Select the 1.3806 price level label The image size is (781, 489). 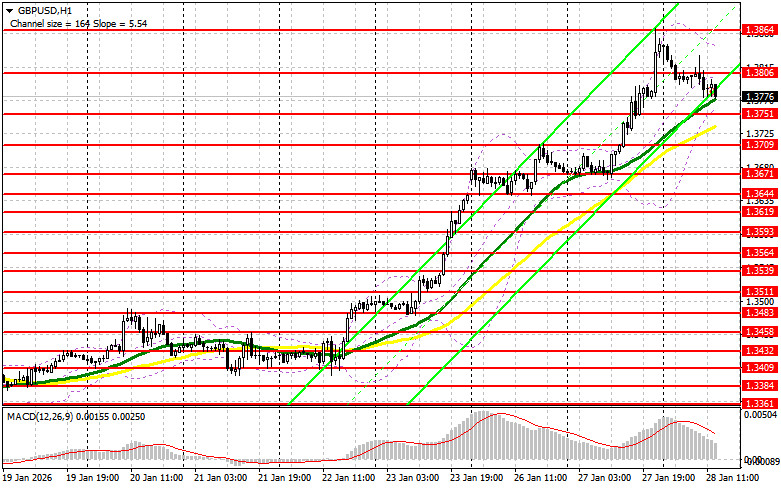point(760,73)
